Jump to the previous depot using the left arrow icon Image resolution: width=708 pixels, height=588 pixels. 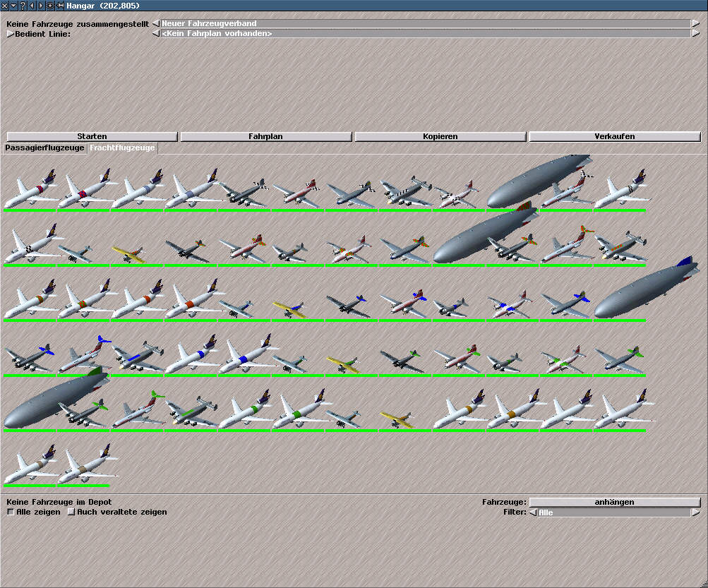click(x=32, y=6)
